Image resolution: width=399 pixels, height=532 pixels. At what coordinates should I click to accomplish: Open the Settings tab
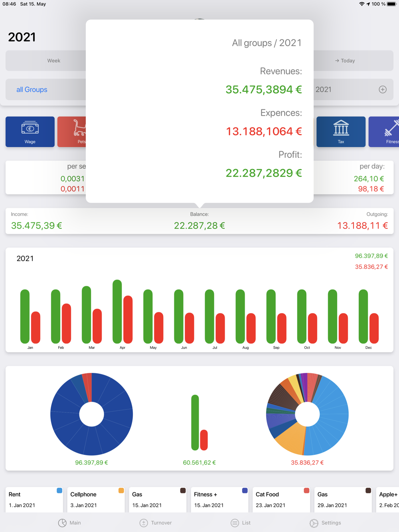325,523
